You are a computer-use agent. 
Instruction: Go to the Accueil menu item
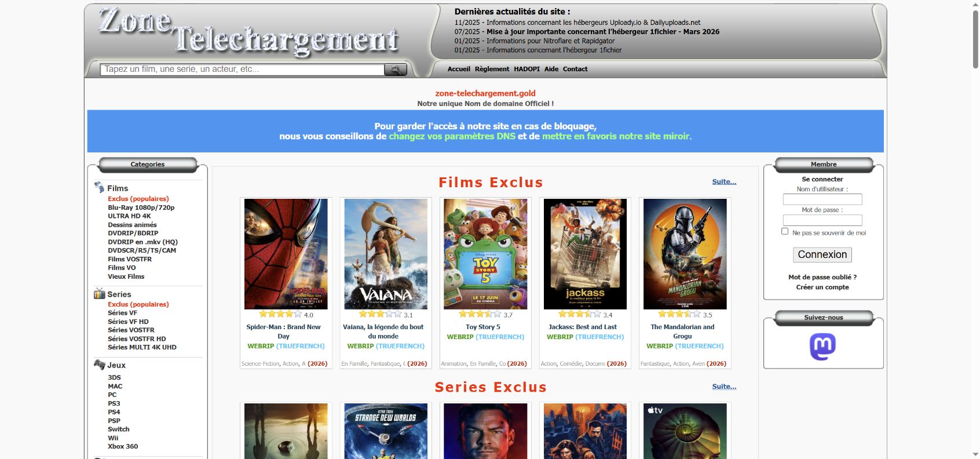coord(459,69)
